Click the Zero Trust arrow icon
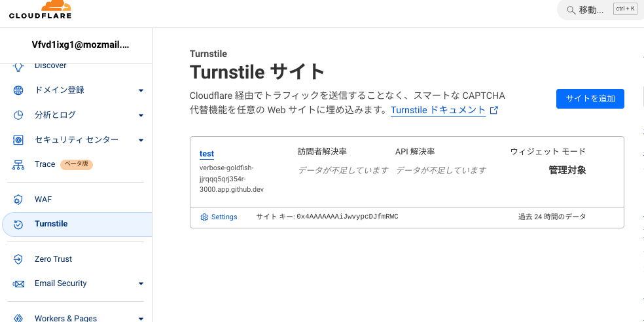The height and width of the screenshot is (322, 644). 18,259
